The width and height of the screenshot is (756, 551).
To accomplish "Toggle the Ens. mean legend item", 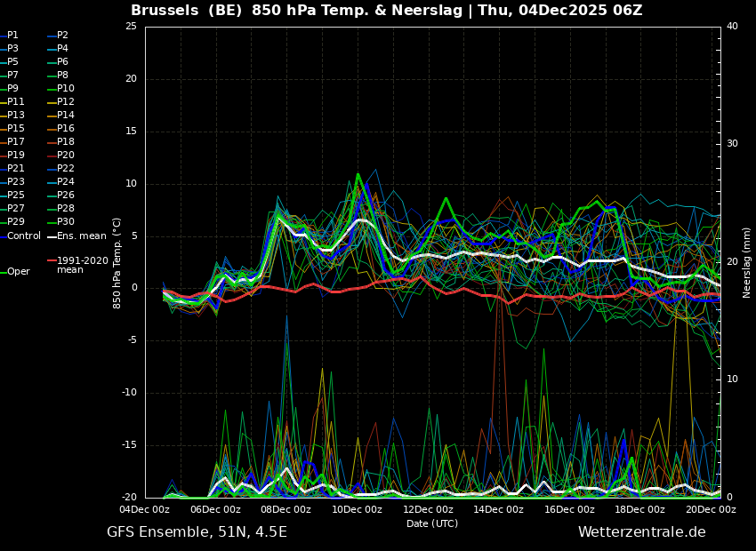I will (x=81, y=236).
